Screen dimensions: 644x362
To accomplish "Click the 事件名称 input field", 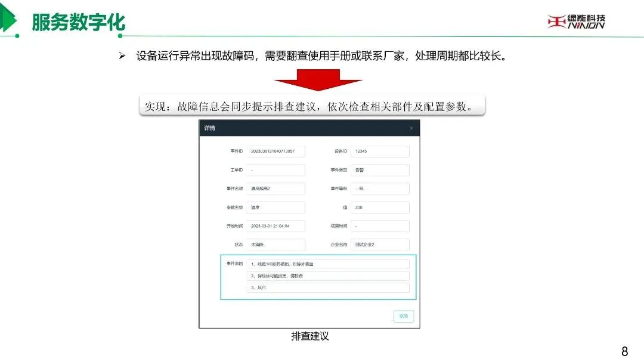I will (x=275, y=188).
